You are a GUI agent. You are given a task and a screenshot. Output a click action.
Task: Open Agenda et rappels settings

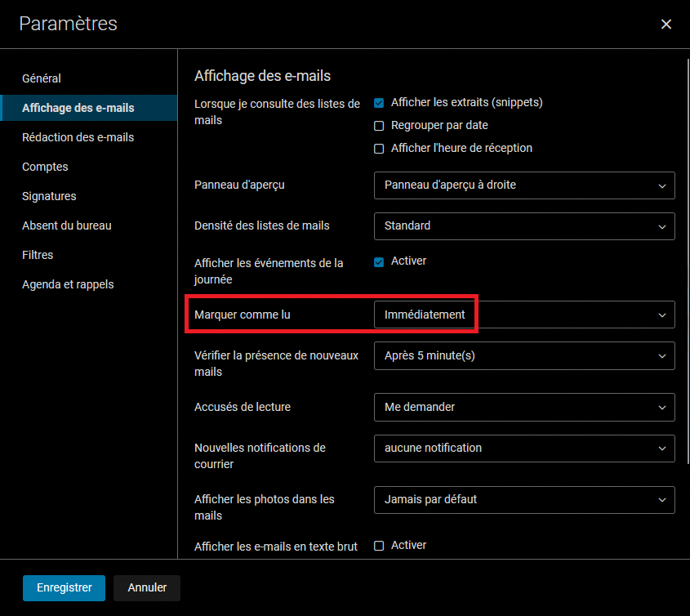click(68, 284)
